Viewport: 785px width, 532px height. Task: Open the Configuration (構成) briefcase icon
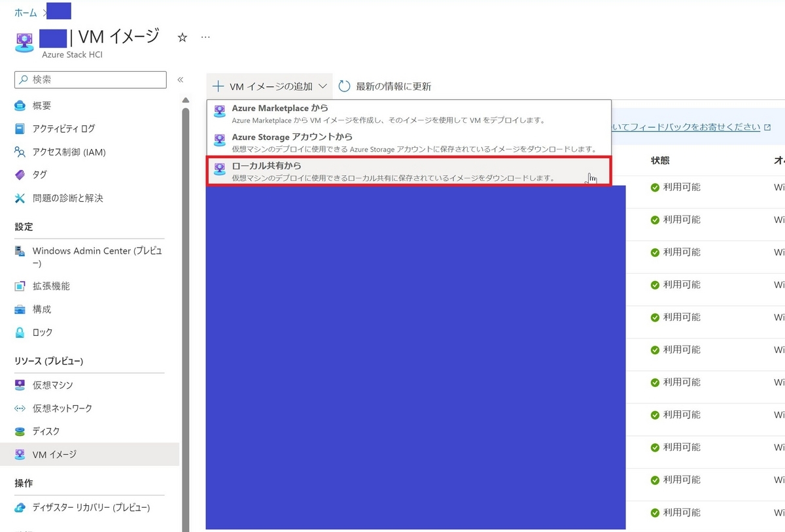pyautogui.click(x=20, y=309)
